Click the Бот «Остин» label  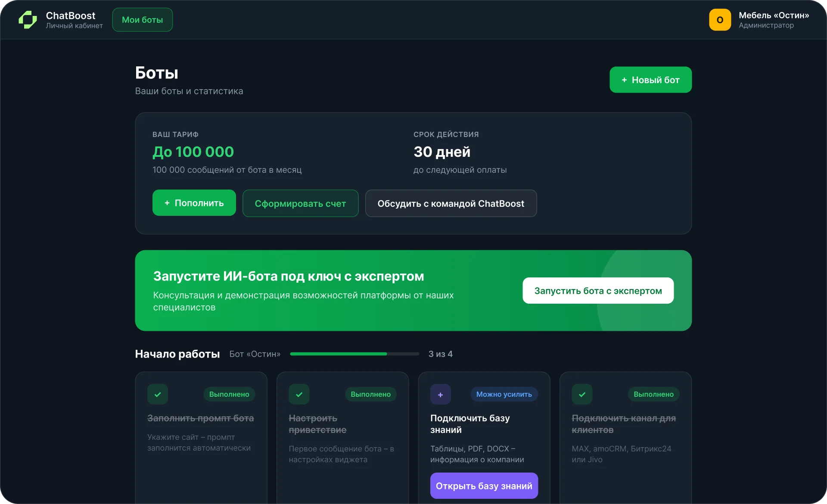click(x=255, y=354)
